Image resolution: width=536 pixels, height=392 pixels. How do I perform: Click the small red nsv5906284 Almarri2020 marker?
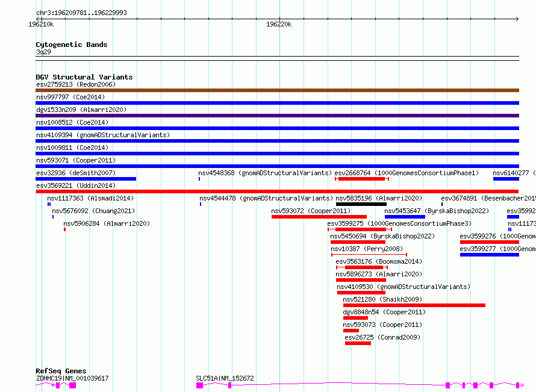tap(64, 229)
